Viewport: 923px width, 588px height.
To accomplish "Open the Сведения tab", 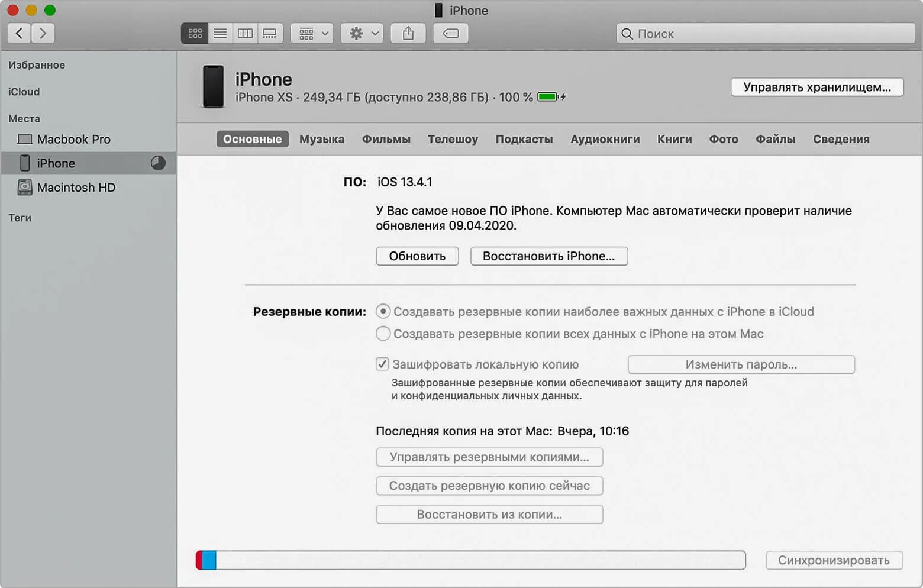I will coord(841,139).
